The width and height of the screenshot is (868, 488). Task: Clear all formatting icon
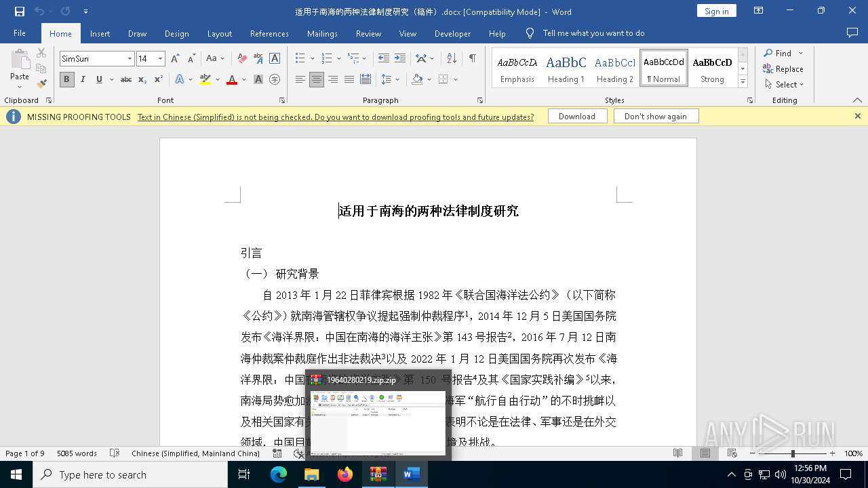click(x=242, y=59)
